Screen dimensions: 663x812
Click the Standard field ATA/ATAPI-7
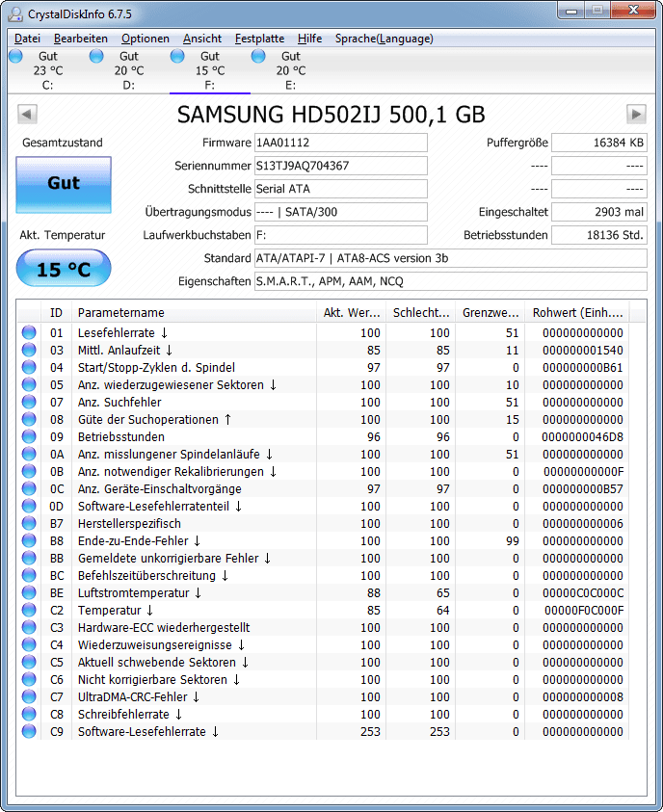click(451, 258)
